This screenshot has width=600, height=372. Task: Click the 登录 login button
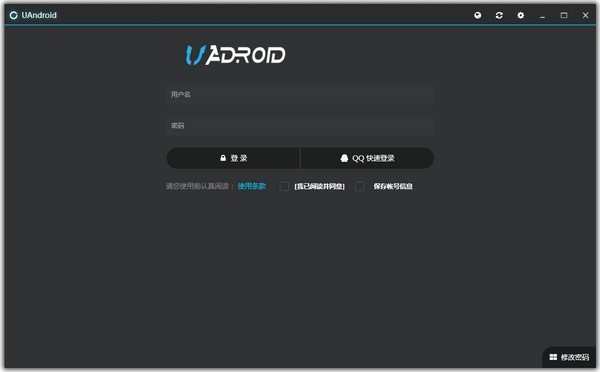pyautogui.click(x=233, y=158)
